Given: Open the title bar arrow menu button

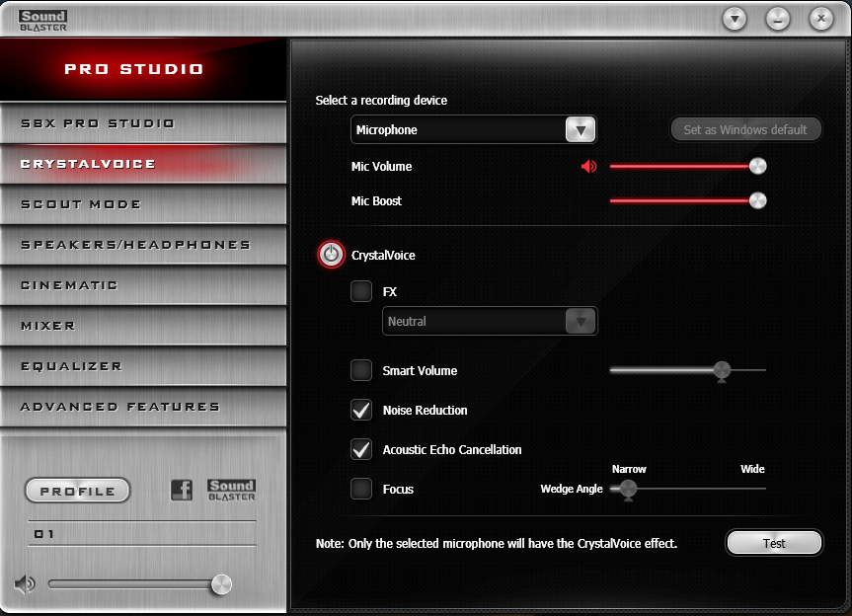Looking at the screenshot, I should 735,20.
